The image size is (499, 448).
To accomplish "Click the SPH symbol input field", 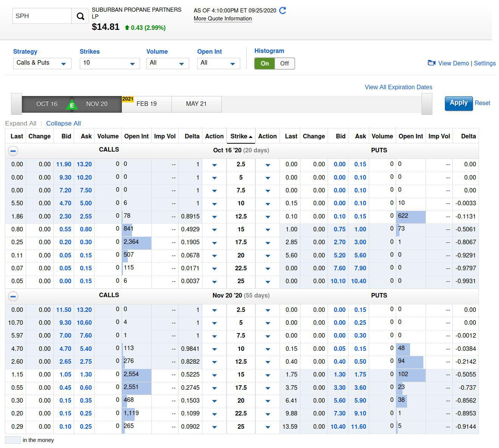I will [x=42, y=16].
